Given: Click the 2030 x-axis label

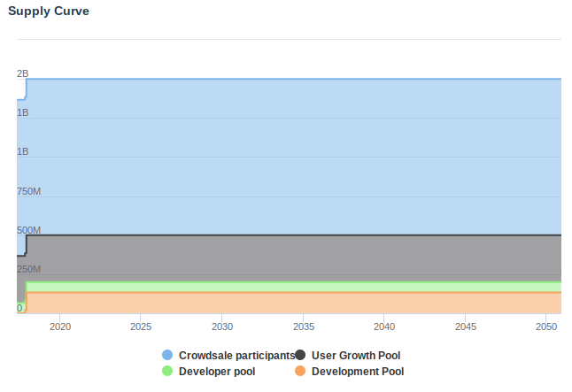Looking at the screenshot, I should pyautogui.click(x=222, y=327).
